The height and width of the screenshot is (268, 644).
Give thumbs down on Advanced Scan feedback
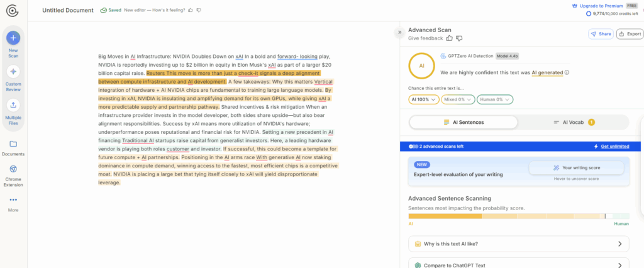(459, 38)
